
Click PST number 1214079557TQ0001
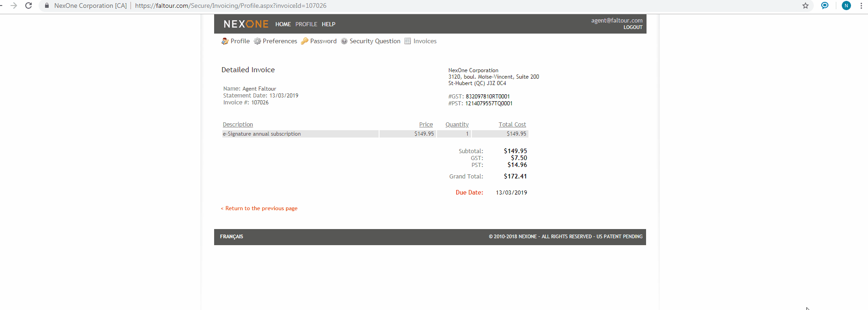click(489, 103)
